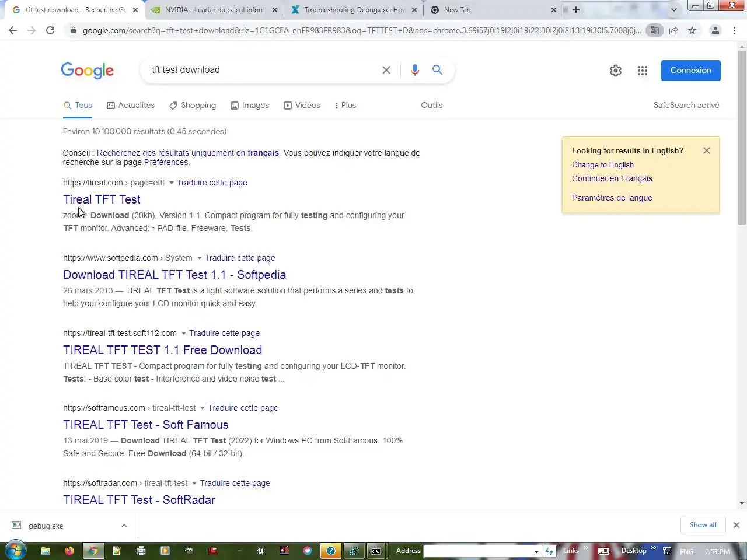Click Show all downloads button
The height and width of the screenshot is (560, 747).
point(703,525)
